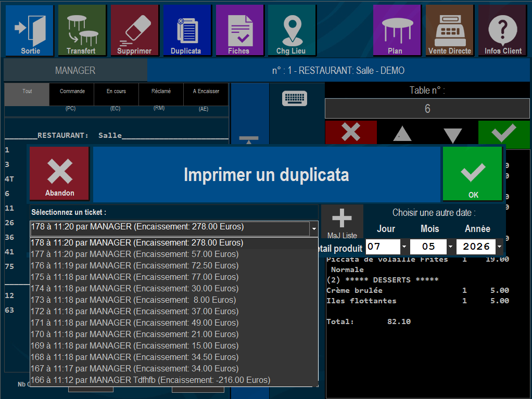532x399 pixels.
Task: Open the Année year dropdown
Action: (x=499, y=247)
